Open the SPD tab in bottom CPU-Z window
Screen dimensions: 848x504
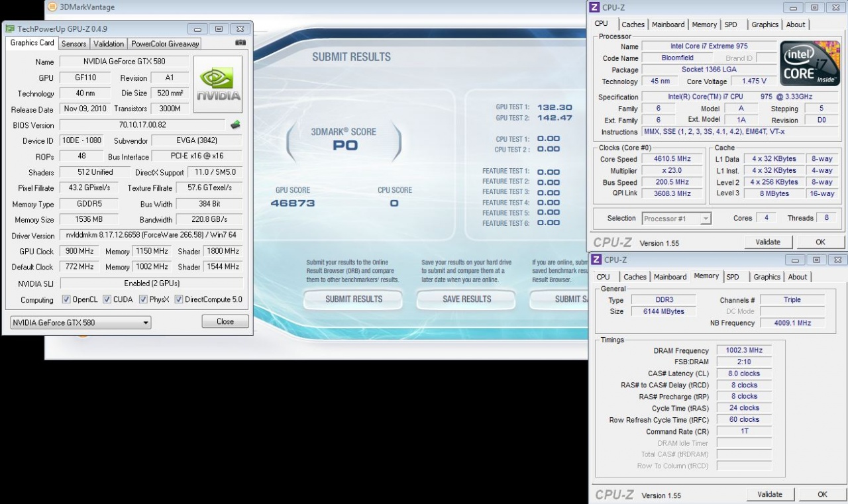[x=733, y=277]
